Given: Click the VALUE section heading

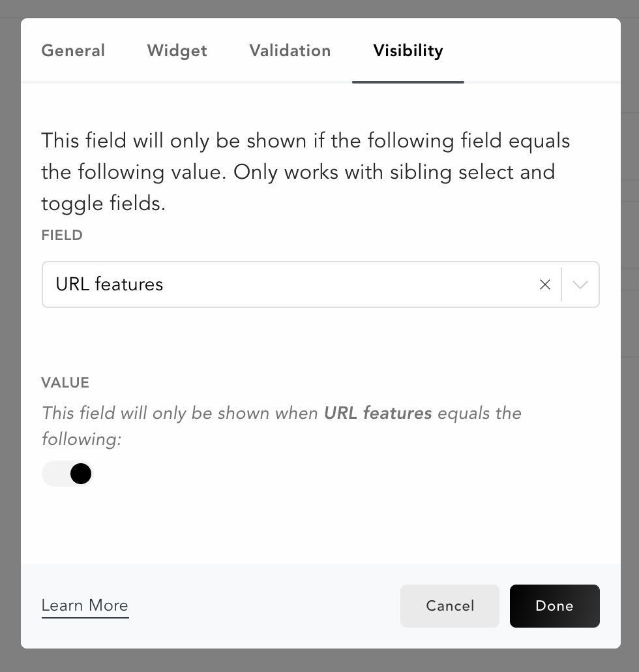Looking at the screenshot, I should (65, 383).
